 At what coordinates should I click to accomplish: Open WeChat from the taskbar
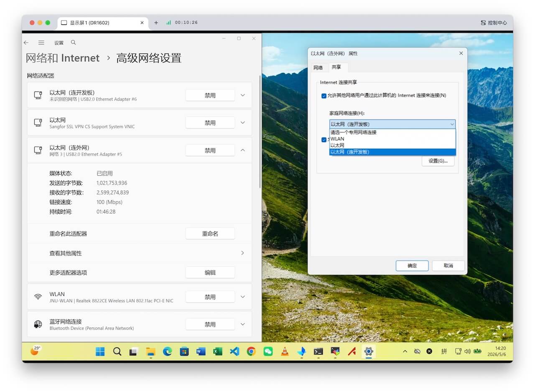(268, 351)
